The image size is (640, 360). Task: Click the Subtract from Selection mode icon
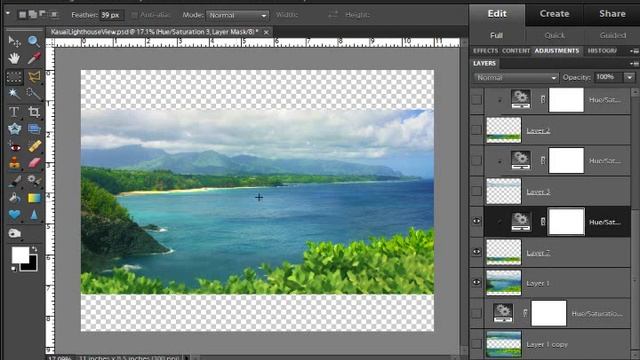point(43,15)
